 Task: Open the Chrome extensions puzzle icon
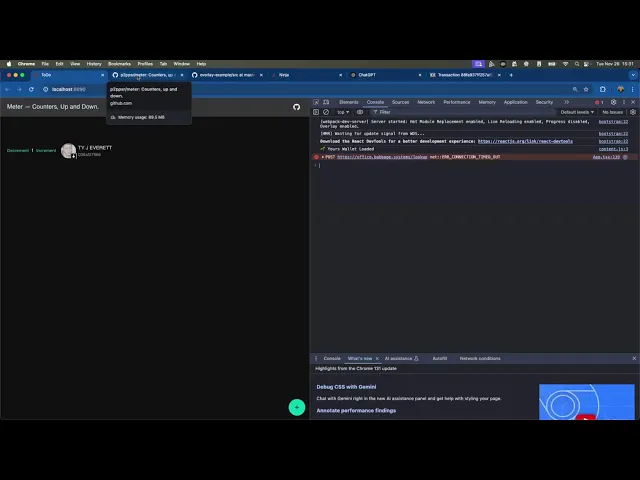click(x=602, y=89)
